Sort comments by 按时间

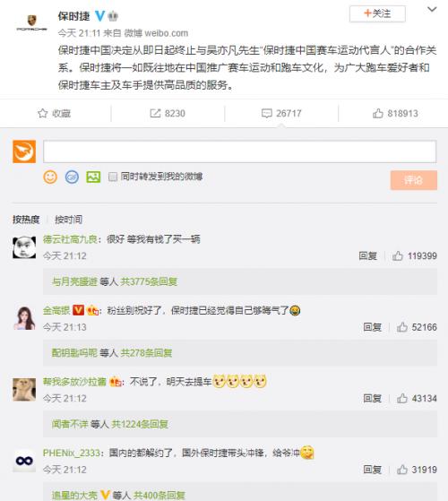pyautogui.click(x=68, y=220)
